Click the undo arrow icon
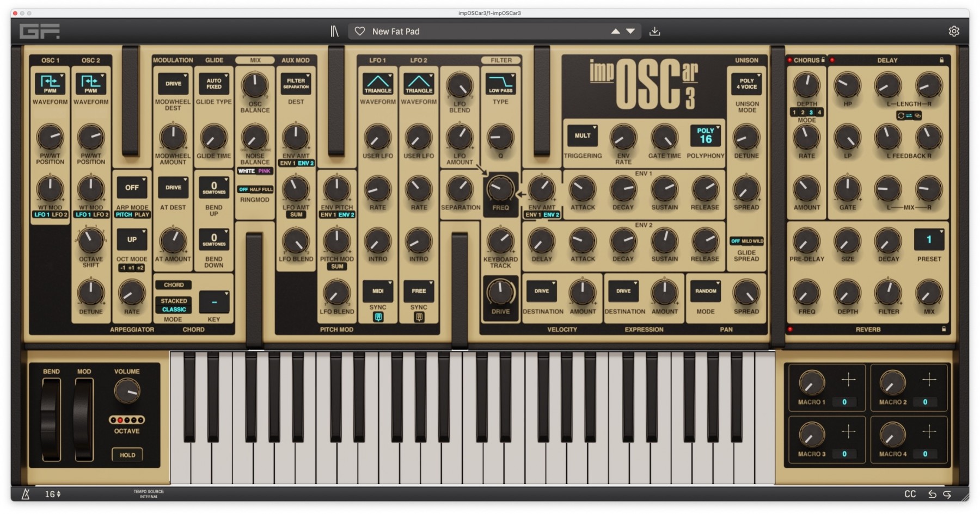This screenshot has width=980, height=514. point(932,494)
